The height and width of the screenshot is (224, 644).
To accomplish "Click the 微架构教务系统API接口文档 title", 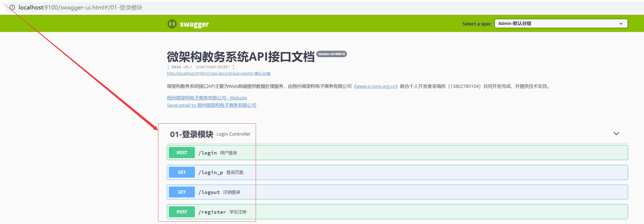I will click(x=241, y=57).
